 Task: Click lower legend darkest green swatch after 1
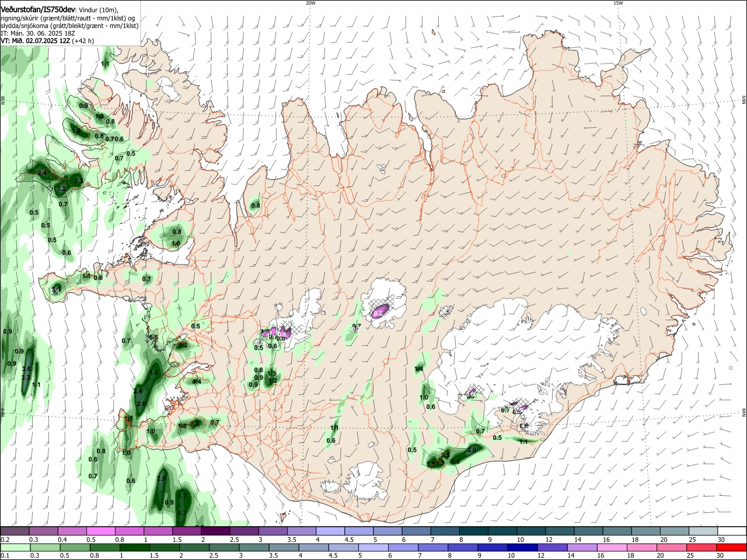pyautogui.click(x=135, y=547)
